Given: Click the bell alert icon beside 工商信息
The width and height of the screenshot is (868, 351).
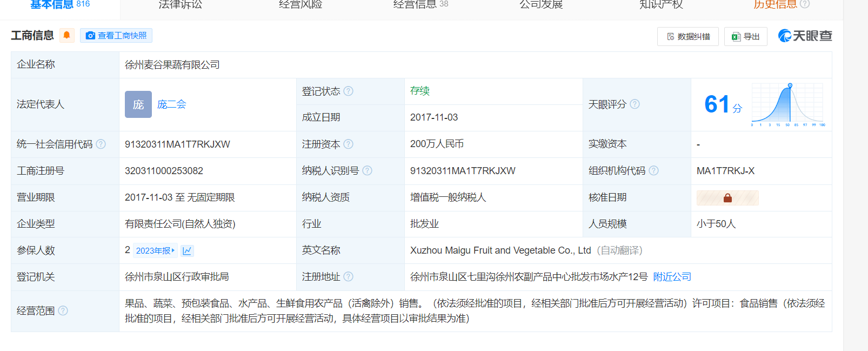Looking at the screenshot, I should pyautogui.click(x=67, y=36).
